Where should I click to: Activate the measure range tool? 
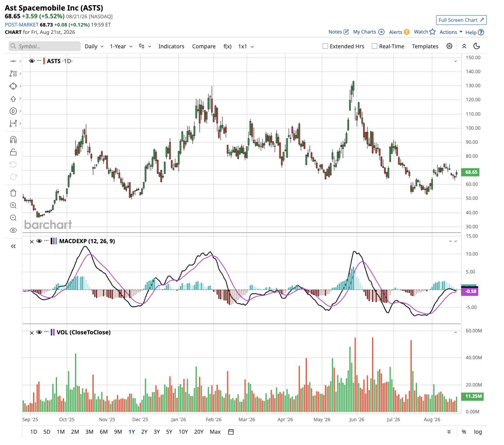point(13,124)
